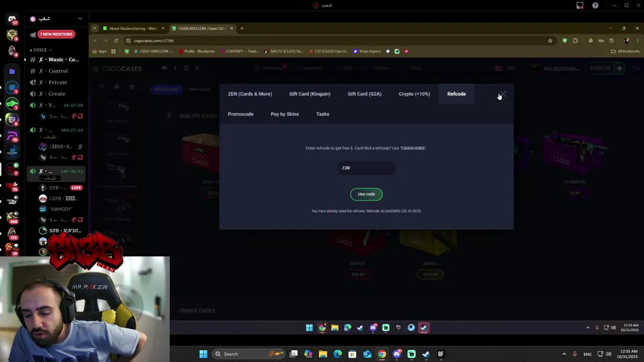The width and height of the screenshot is (644, 362).
Task: Open Windows Start menu on bottom taskbar
Action: coord(203,354)
